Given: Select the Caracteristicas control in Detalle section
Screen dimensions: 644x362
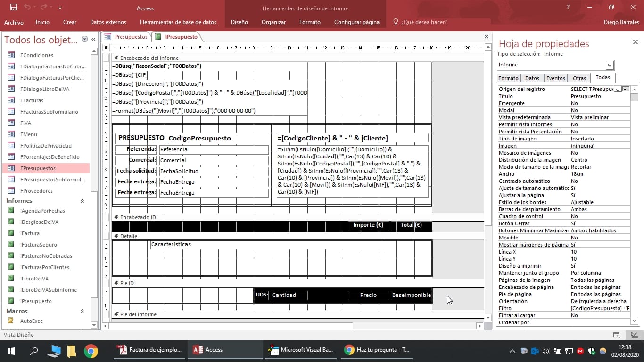Looking at the screenshot, I should [x=267, y=245].
